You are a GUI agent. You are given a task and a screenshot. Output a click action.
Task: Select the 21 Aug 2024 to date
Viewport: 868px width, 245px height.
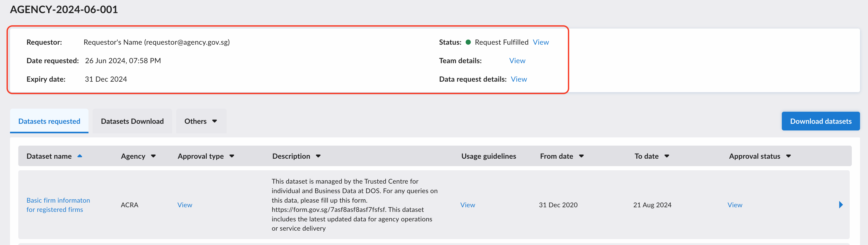pos(652,205)
